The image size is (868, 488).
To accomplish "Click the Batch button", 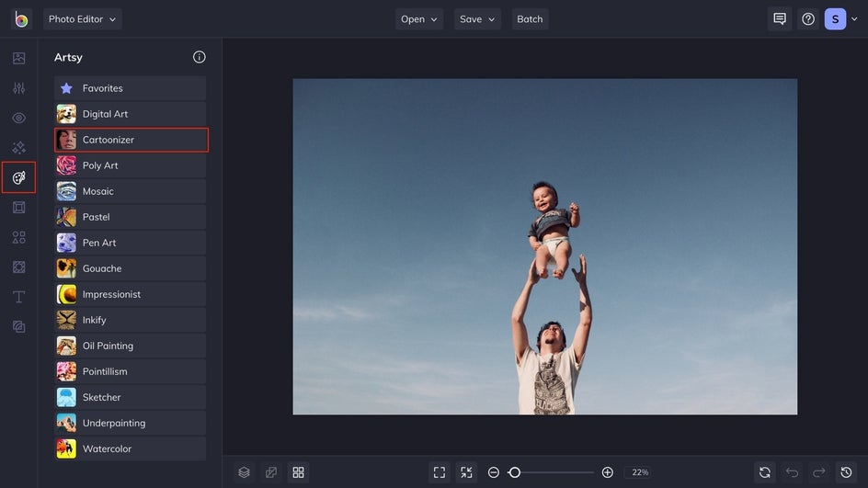I will coord(530,19).
